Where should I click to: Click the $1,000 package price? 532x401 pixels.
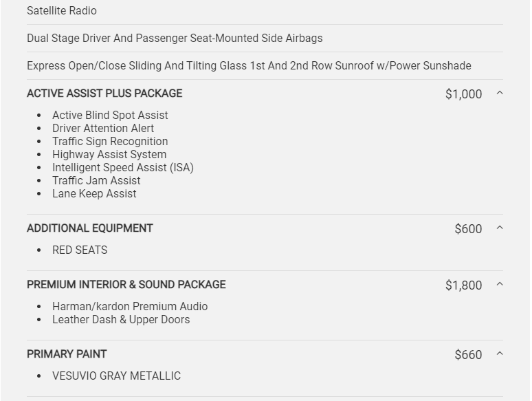pyautogui.click(x=463, y=94)
